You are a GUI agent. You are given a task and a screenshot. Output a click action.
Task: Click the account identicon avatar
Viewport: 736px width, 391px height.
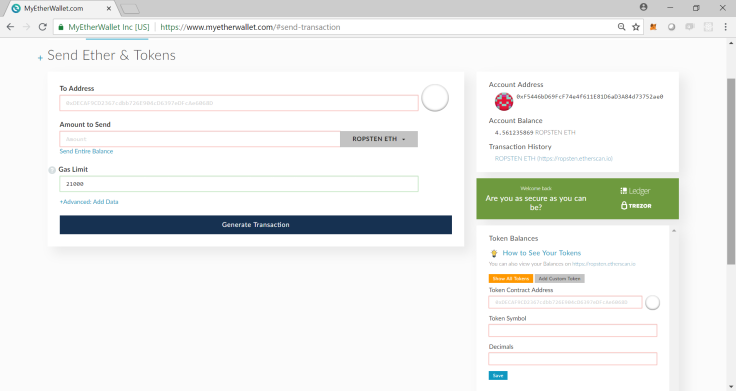(504, 101)
